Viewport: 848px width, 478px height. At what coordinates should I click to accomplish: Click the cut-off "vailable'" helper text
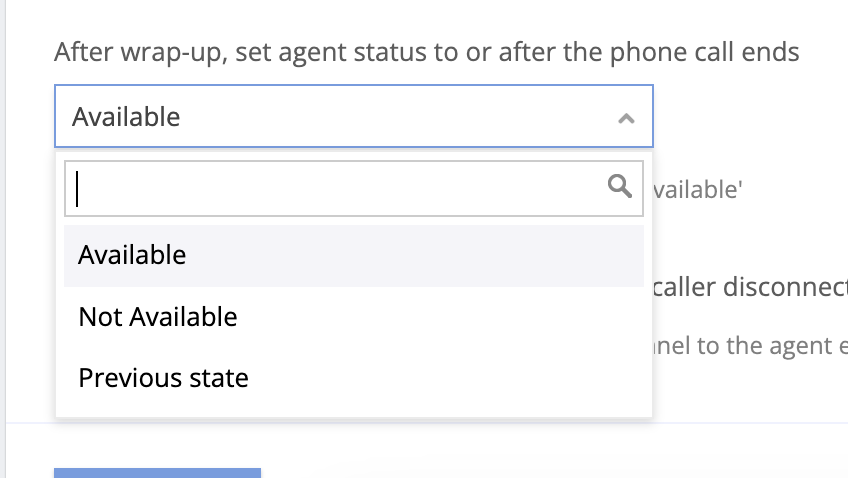tap(698, 189)
